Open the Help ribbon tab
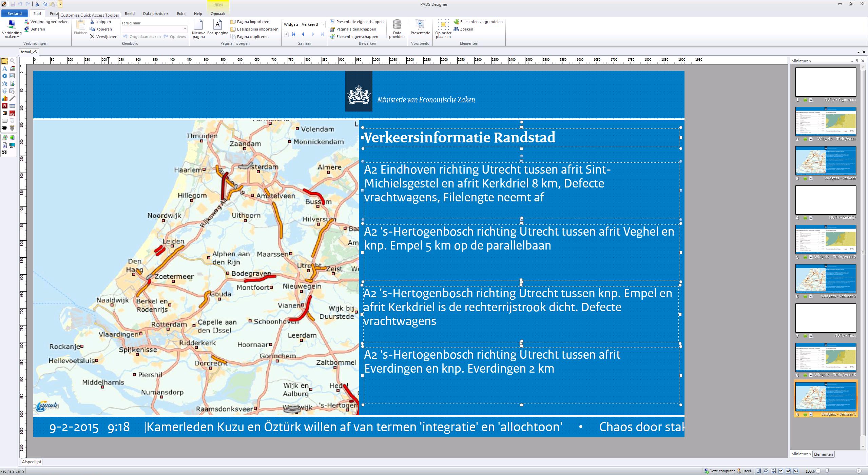The width and height of the screenshot is (868, 475). [198, 14]
